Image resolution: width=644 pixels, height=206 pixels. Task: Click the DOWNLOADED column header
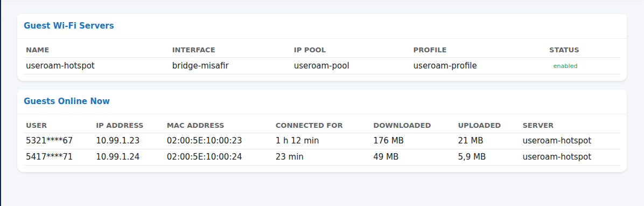402,126
